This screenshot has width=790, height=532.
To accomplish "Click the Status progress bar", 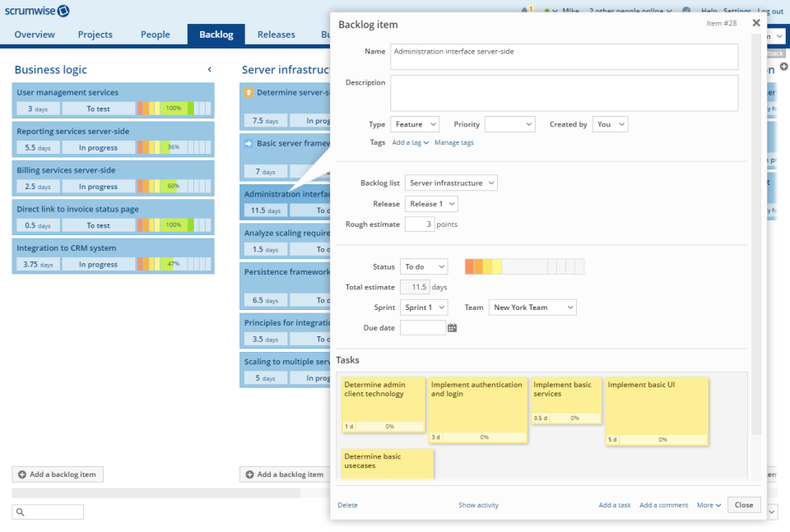I will (524, 266).
